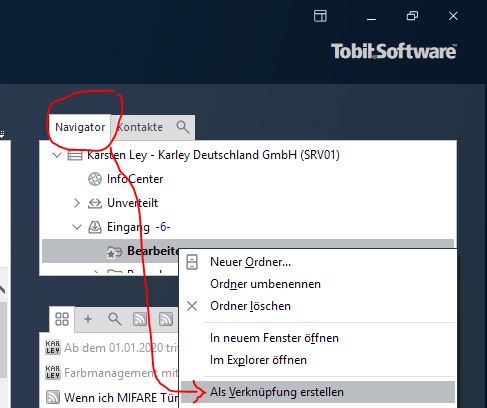Restore down the window
Viewport: 487px width, 408px height.
click(412, 16)
